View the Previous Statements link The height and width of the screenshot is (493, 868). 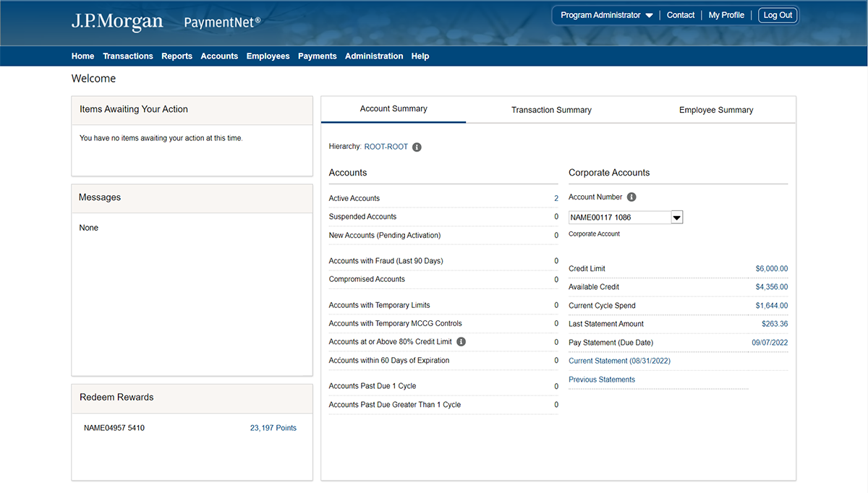602,380
